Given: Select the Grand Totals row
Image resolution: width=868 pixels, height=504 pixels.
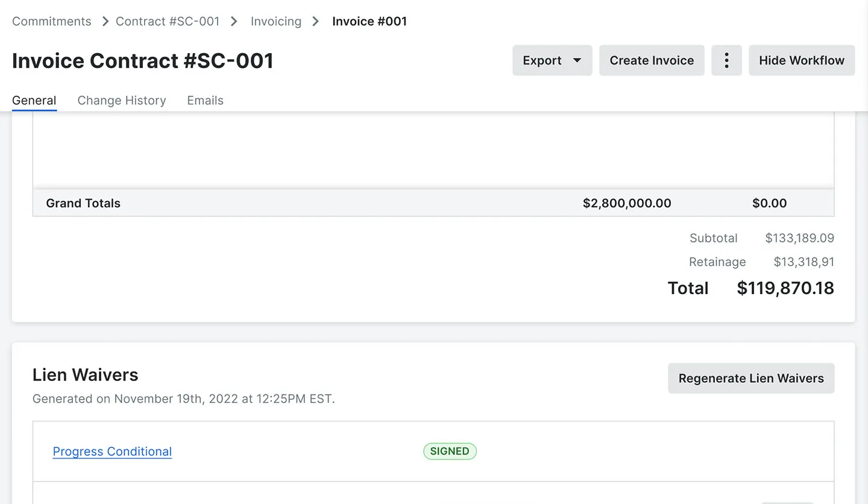Looking at the screenshot, I should (x=433, y=203).
